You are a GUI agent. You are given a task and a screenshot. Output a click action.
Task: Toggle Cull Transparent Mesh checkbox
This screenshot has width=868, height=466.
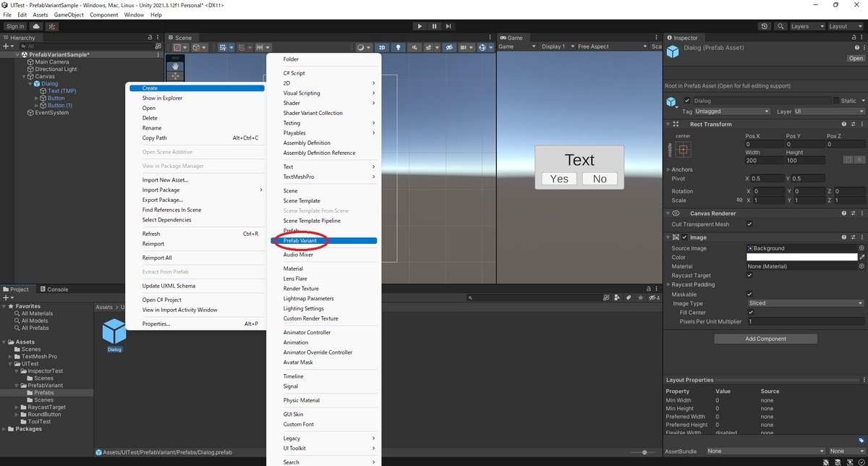[749, 224]
